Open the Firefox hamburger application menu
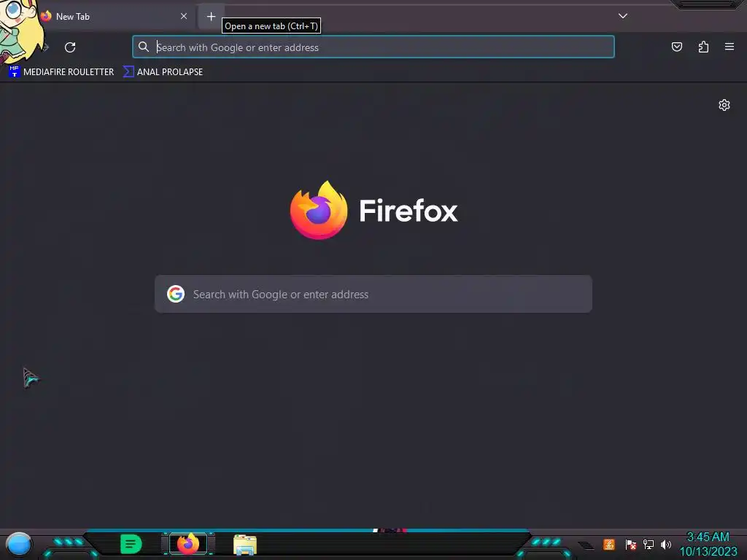 (729, 47)
